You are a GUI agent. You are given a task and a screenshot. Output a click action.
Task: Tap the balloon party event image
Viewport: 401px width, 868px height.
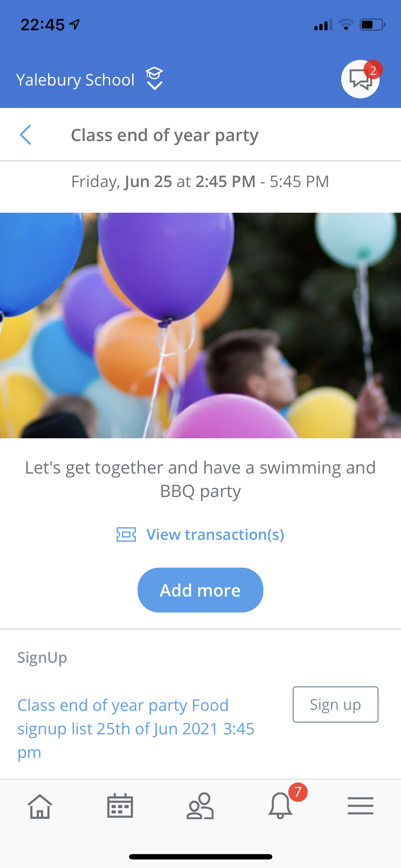[x=200, y=325]
